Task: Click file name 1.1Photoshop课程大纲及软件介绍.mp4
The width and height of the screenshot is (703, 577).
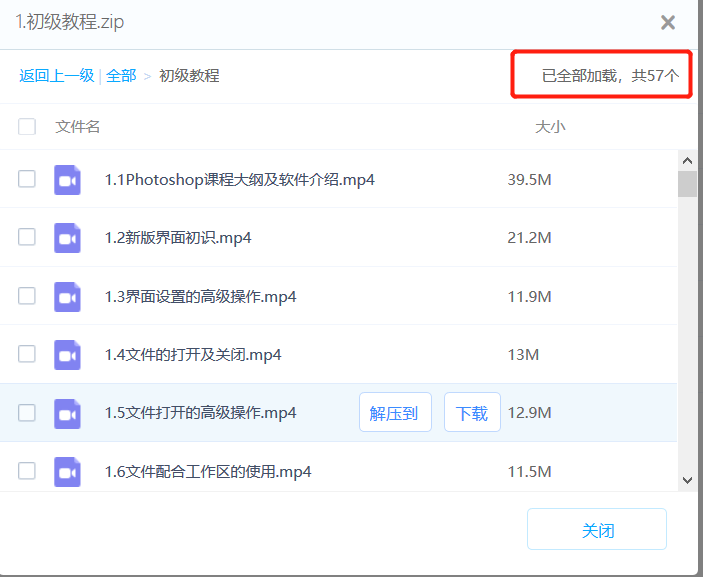Action: coord(239,180)
